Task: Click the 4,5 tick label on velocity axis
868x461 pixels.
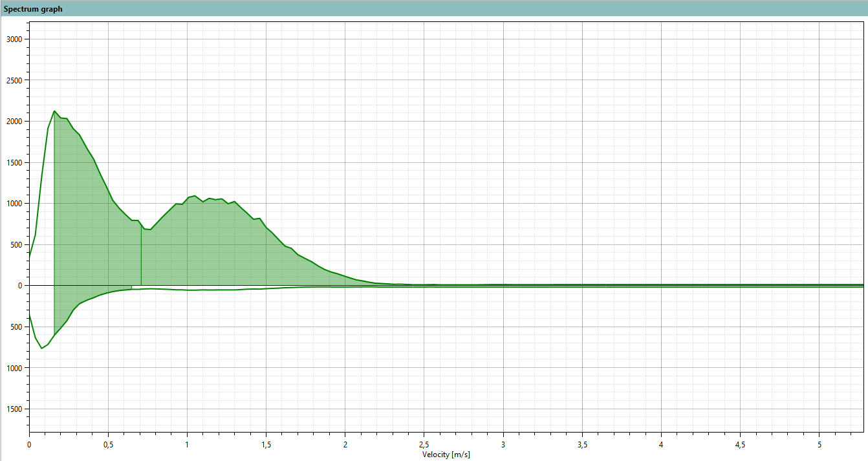Action: 740,445
